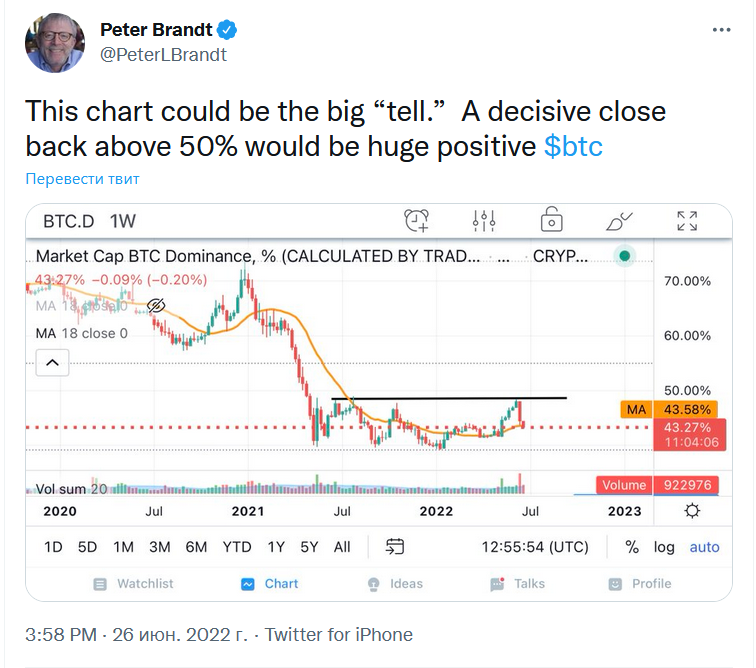The width and height of the screenshot is (756, 668).
Task: Click the Перевести твит translate link
Action: tap(82, 179)
